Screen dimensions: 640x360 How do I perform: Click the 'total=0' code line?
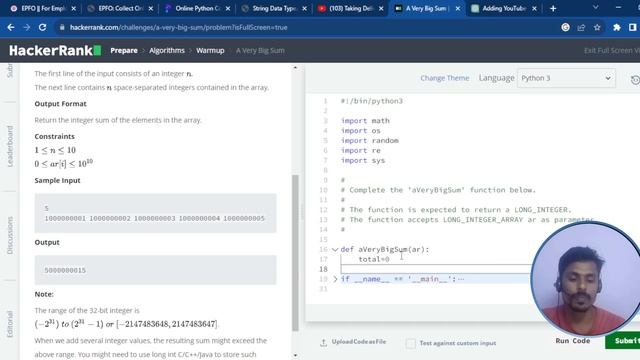(374, 259)
